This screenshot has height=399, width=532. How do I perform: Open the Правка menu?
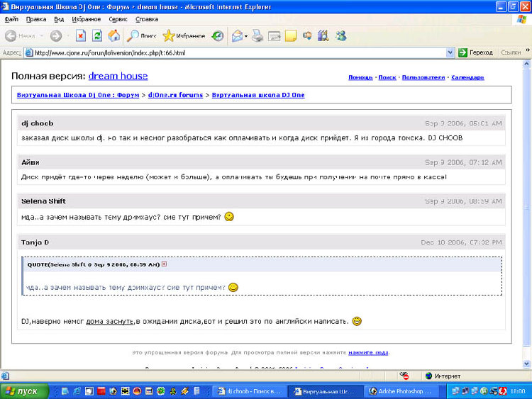36,19
